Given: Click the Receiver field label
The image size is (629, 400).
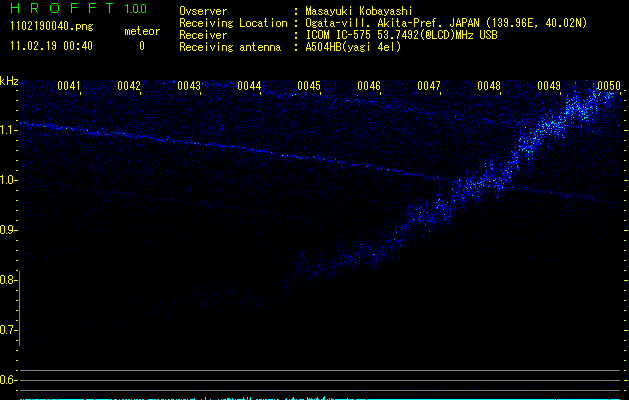Looking at the screenshot, I should click(x=203, y=35).
